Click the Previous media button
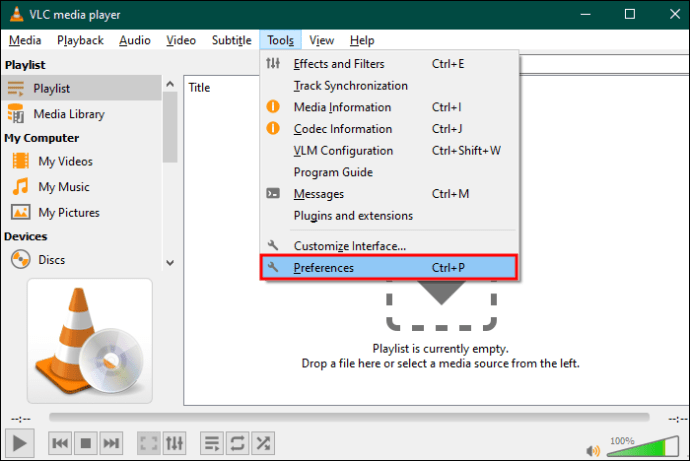Image resolution: width=690 pixels, height=461 pixels. 60,442
